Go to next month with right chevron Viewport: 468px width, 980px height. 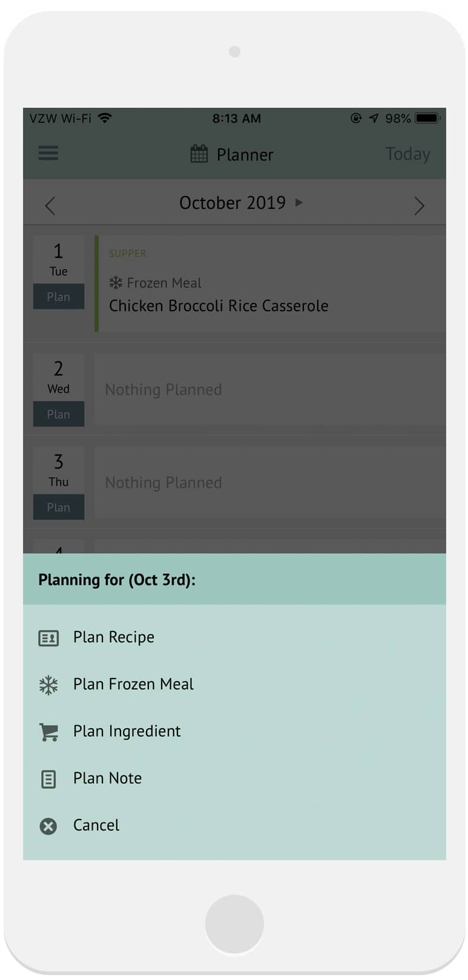click(x=419, y=206)
